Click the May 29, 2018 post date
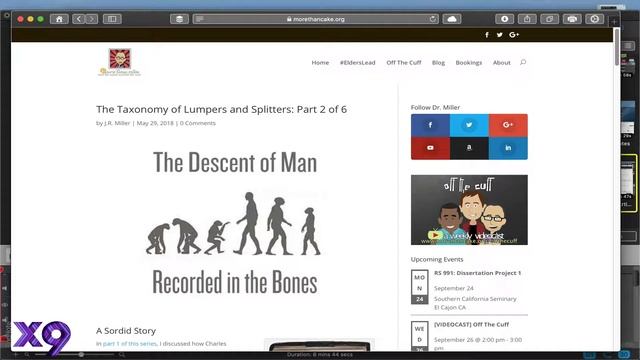 (x=155, y=123)
